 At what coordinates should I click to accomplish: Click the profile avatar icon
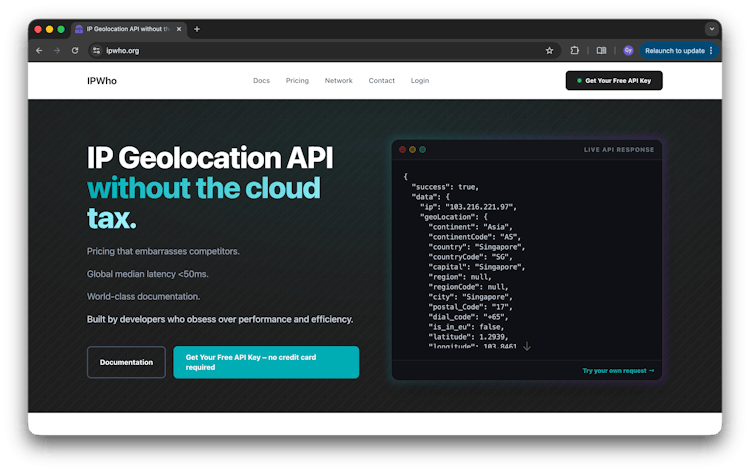pos(628,50)
